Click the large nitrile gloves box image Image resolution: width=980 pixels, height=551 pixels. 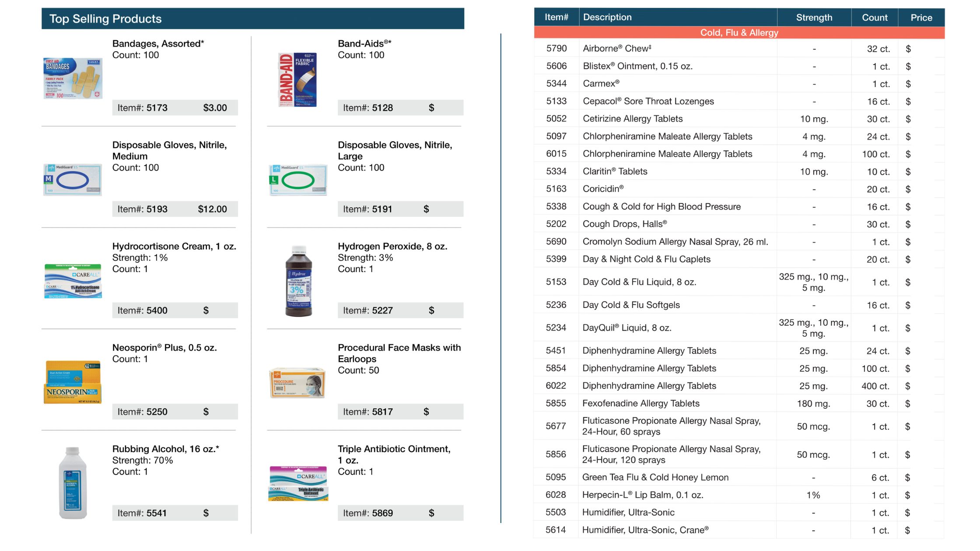298,180
